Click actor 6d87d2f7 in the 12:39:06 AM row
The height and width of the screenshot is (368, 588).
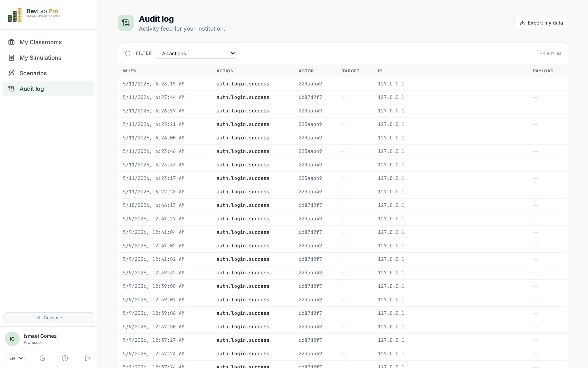[310, 313]
